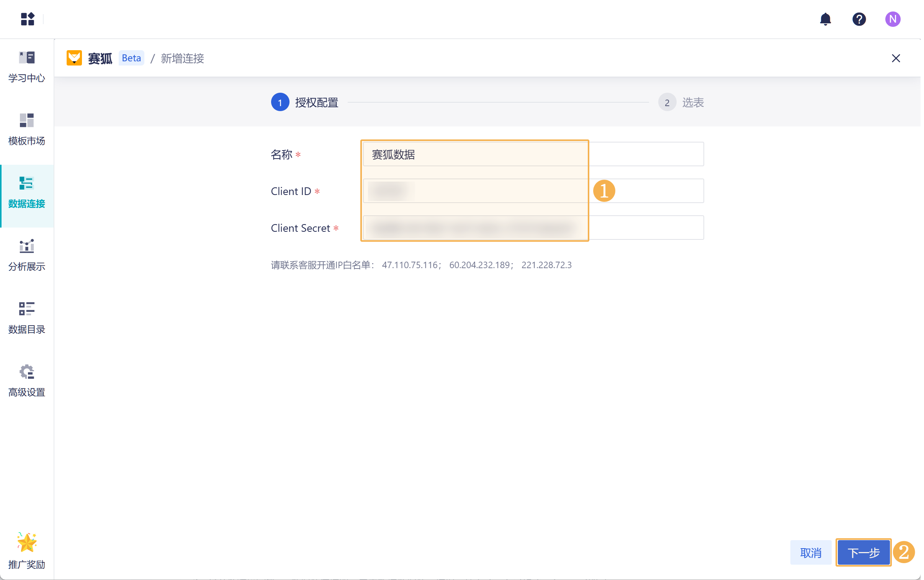The height and width of the screenshot is (580, 924).
Task: Click step 1 授权配置 indicator
Action: pos(280,102)
